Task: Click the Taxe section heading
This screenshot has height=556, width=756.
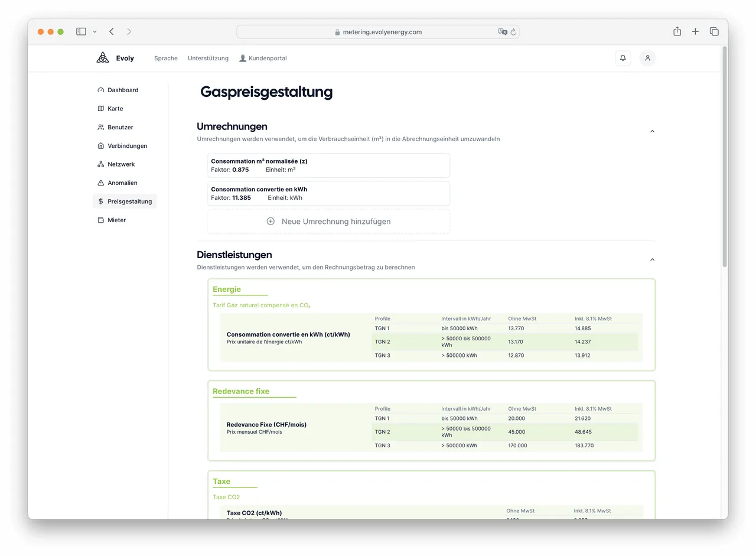Action: pyautogui.click(x=221, y=482)
